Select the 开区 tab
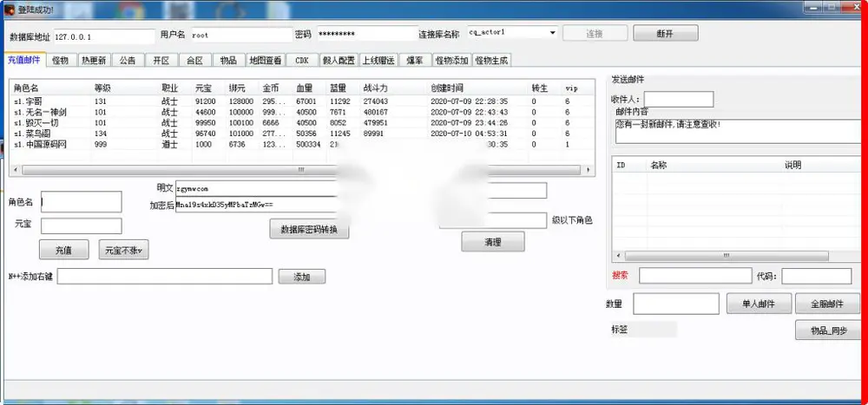The image size is (868, 405). pos(161,61)
